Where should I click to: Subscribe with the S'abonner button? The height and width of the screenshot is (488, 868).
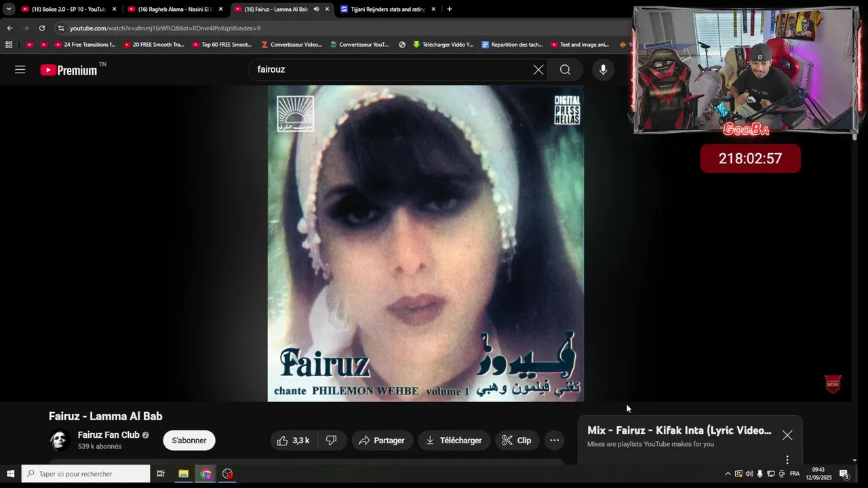point(189,441)
